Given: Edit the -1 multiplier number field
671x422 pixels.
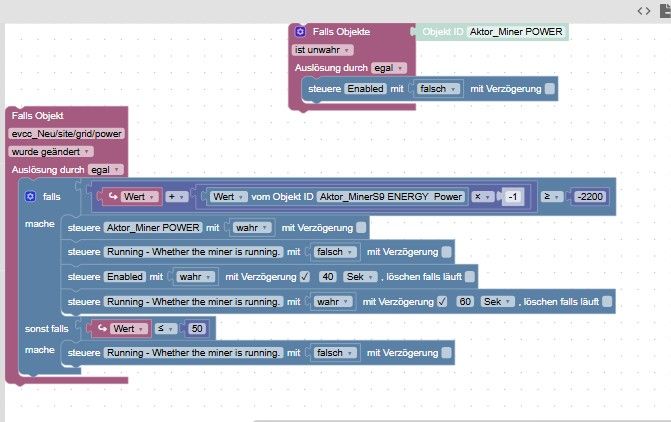Looking at the screenshot, I should pos(513,196).
